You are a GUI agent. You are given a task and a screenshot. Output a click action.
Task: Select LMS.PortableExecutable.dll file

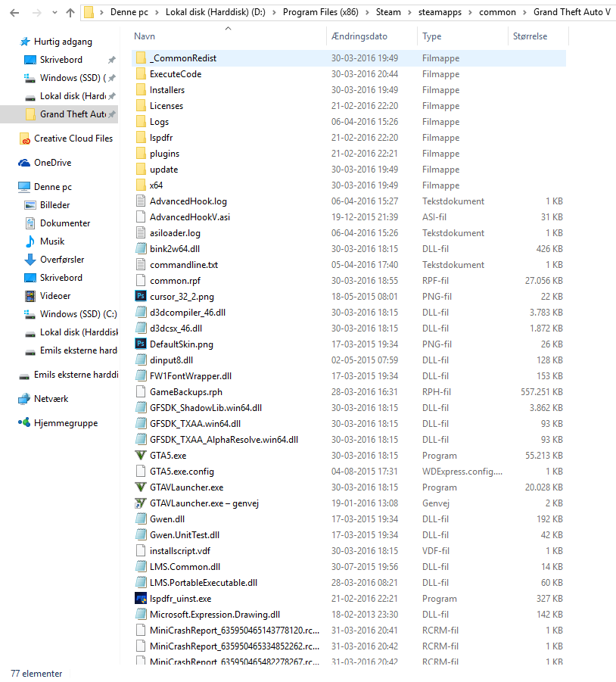pyautogui.click(x=204, y=583)
